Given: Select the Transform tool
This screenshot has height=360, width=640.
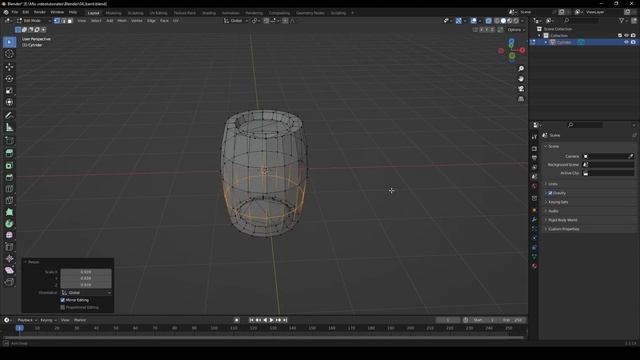Looking at the screenshot, I should click(x=9, y=102).
